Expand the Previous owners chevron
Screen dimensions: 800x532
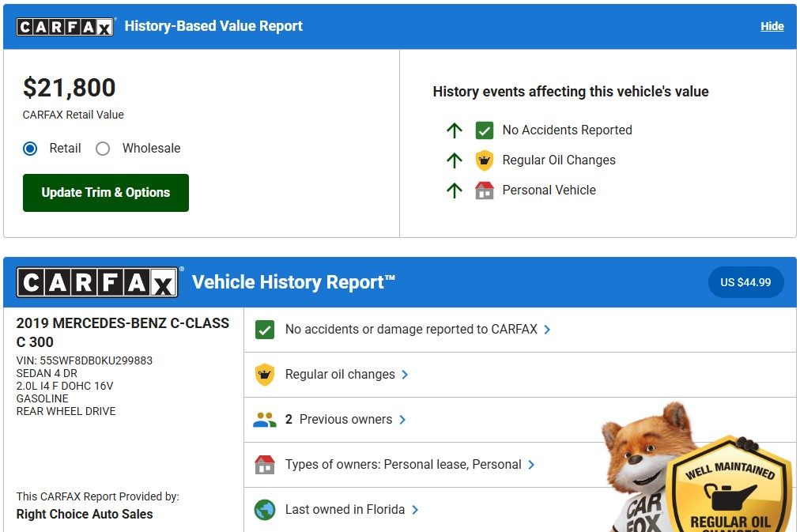(402, 420)
